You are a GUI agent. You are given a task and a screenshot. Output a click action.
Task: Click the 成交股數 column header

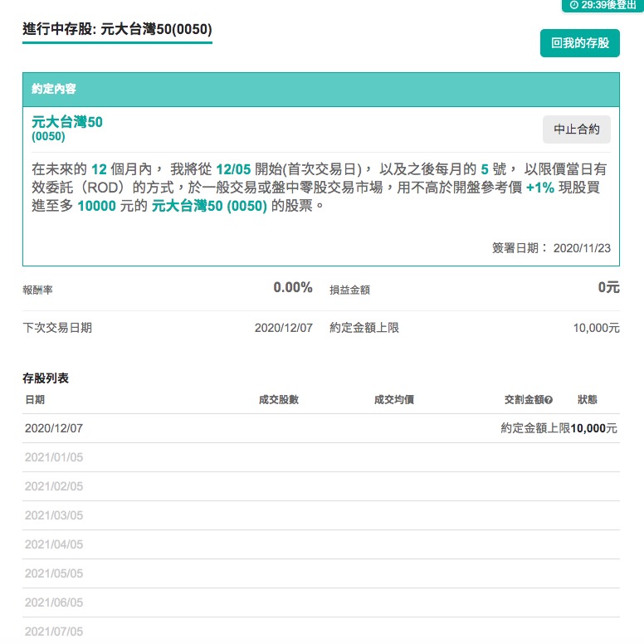tap(279, 400)
